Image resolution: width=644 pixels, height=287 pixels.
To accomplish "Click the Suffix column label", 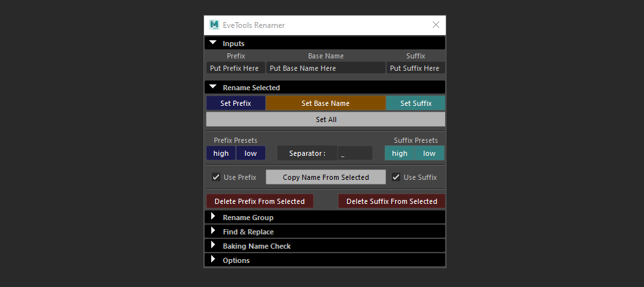I will point(416,56).
